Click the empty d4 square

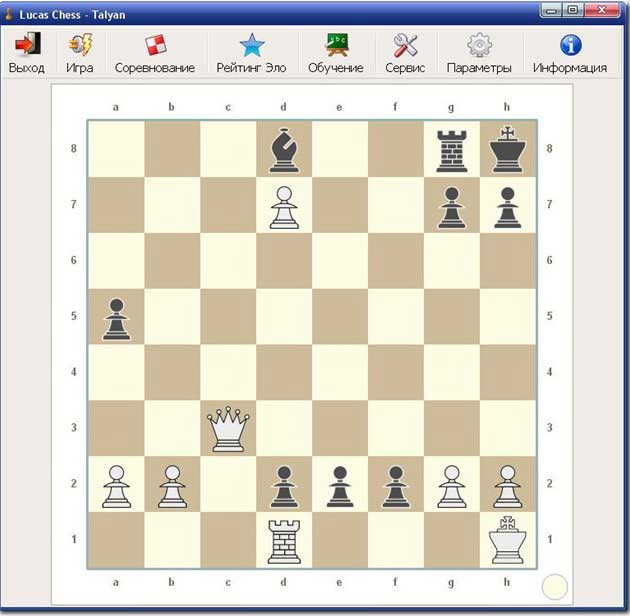click(x=284, y=372)
